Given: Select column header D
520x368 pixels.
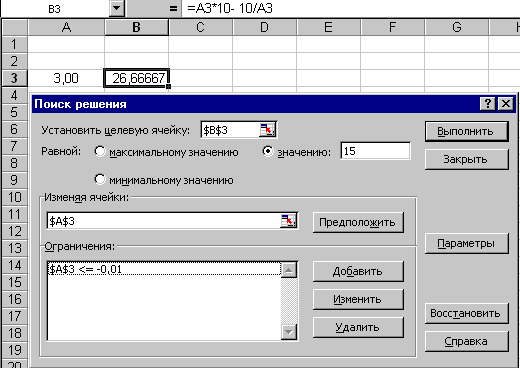Looking at the screenshot, I should (265, 27).
